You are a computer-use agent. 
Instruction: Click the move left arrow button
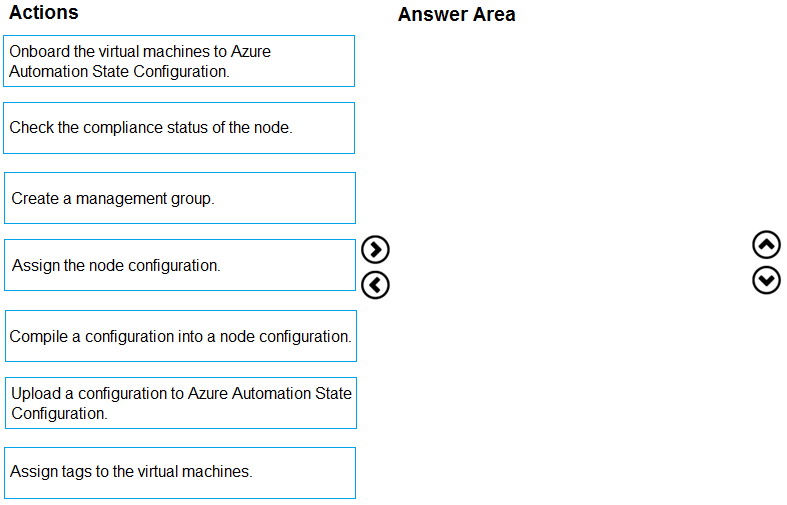click(375, 285)
